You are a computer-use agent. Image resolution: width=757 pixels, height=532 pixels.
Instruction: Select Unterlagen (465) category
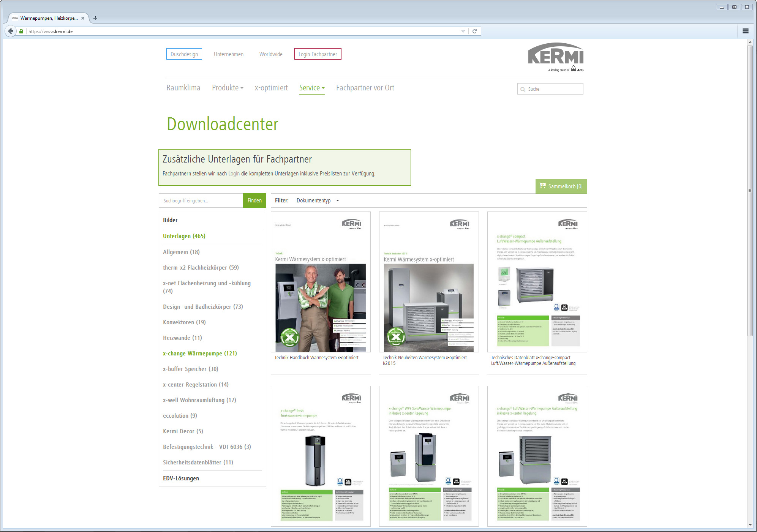(x=184, y=236)
